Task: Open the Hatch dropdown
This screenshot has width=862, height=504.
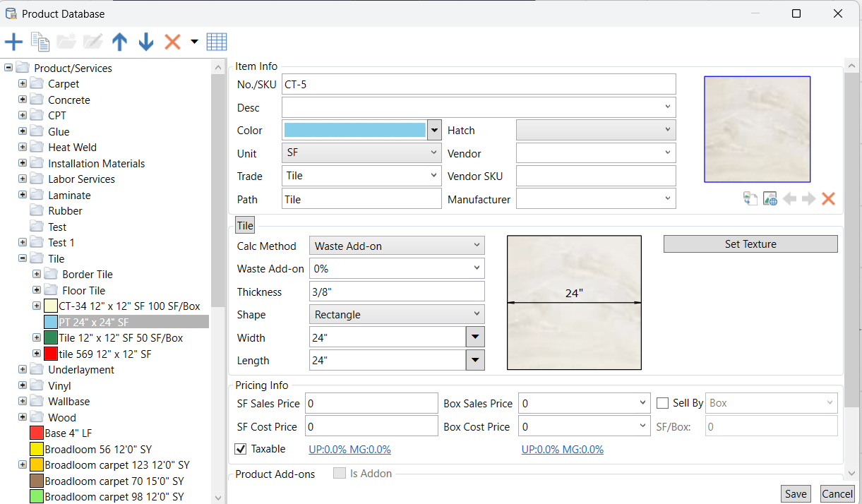Action: pos(596,130)
